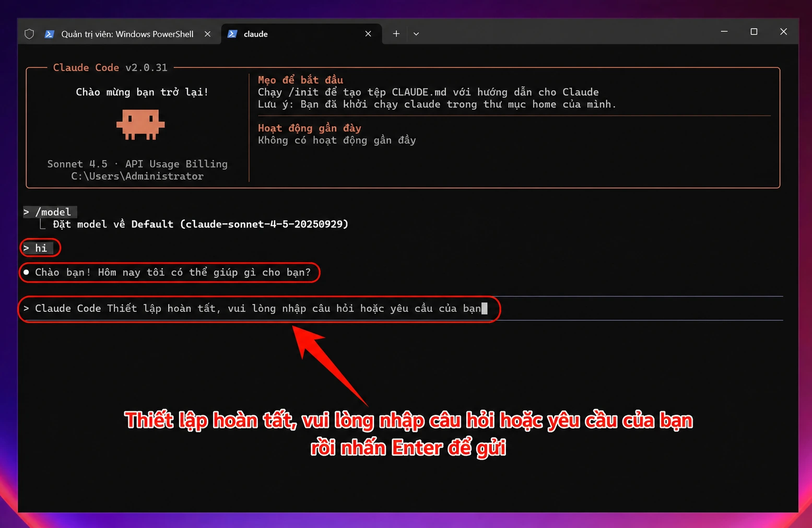Click the 'Mẹo để bắt đầu' heading
The image size is (812, 528).
tap(300, 80)
